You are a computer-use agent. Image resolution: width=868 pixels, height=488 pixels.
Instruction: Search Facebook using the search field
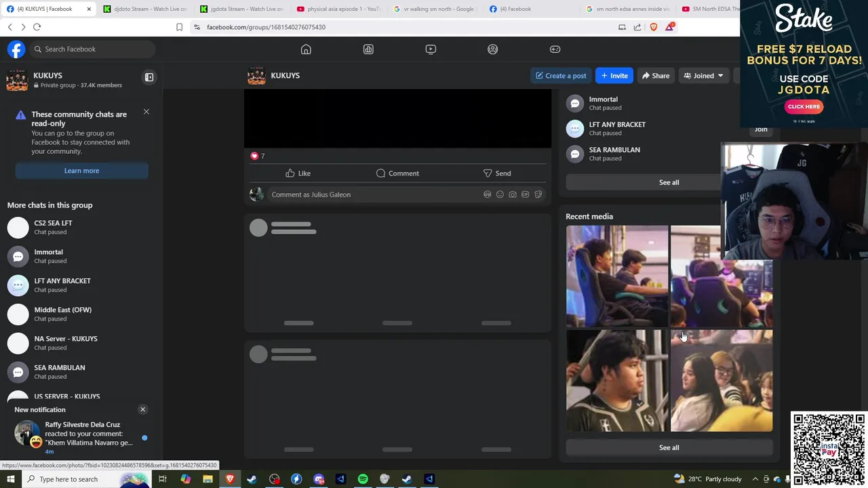click(92, 49)
